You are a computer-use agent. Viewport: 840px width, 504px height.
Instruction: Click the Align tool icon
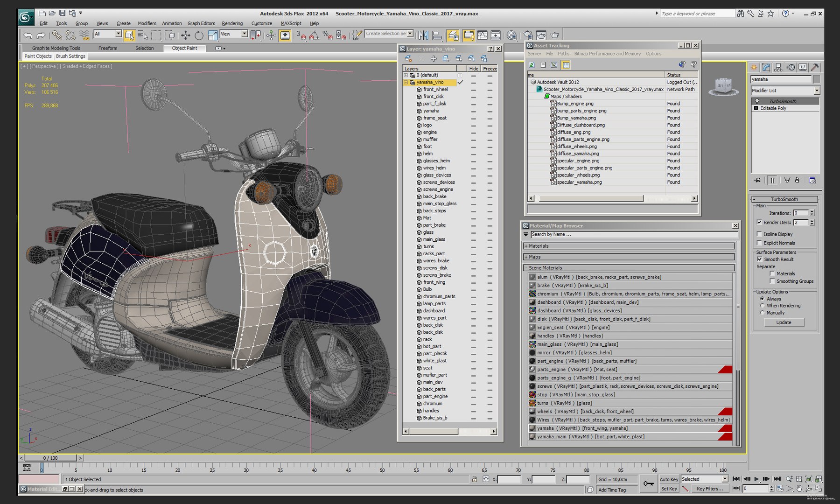point(437,35)
